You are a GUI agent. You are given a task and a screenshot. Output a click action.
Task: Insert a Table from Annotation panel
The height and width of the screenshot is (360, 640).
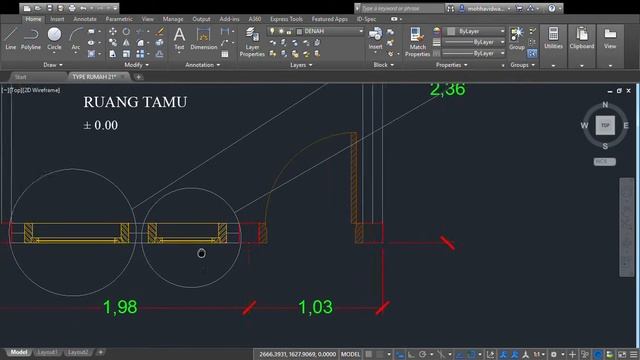[x=224, y=54]
